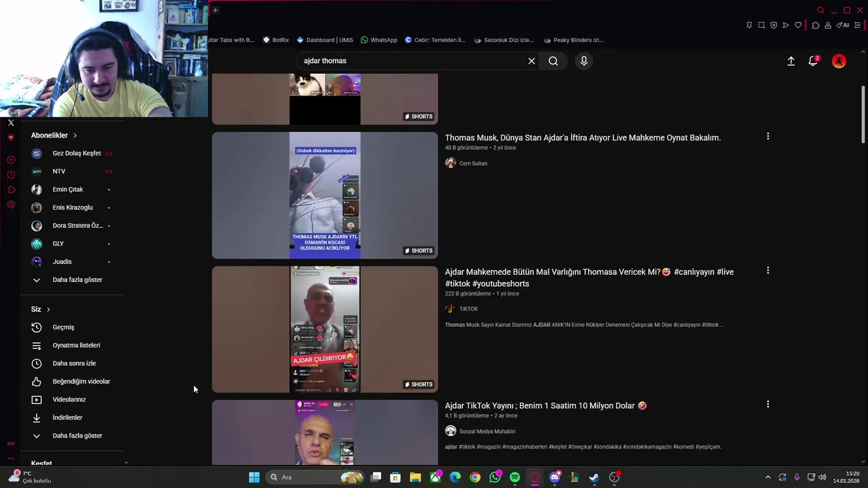Open the sidebar player icon

point(11,160)
